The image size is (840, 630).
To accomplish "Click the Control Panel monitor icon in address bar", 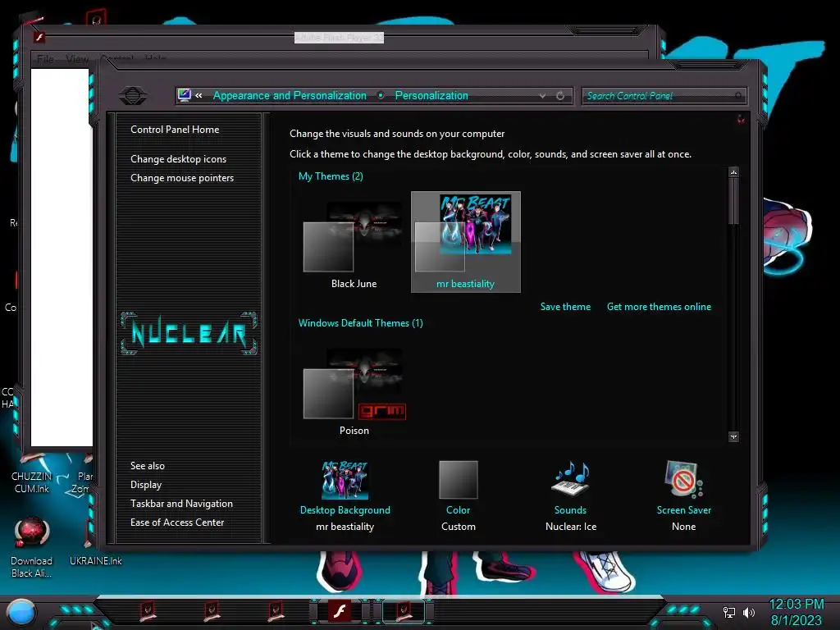I will coord(185,95).
